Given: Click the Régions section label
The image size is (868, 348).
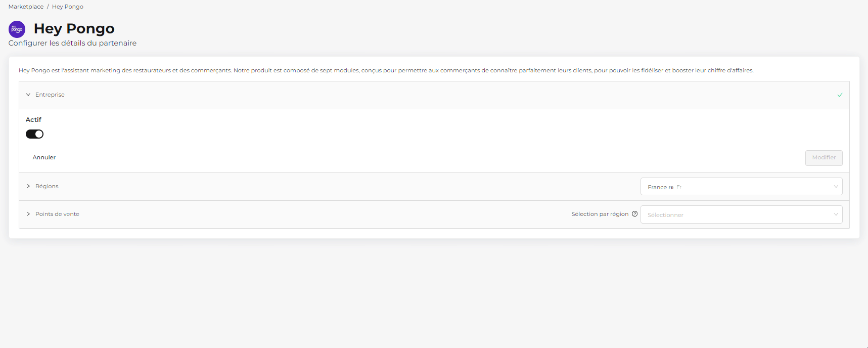Looking at the screenshot, I should coord(47,186).
